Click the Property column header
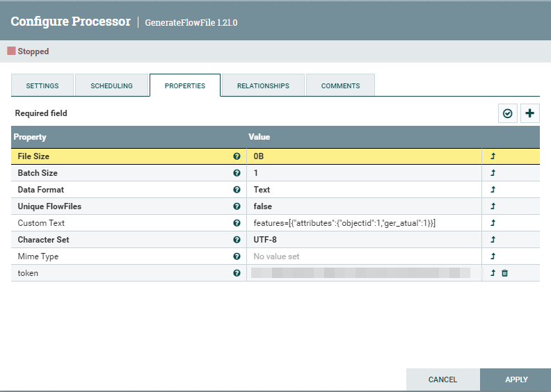 coord(30,137)
